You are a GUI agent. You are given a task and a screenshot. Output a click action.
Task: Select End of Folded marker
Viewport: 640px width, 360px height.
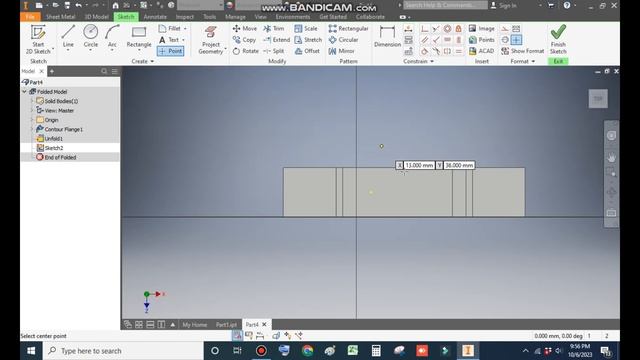click(x=60, y=157)
